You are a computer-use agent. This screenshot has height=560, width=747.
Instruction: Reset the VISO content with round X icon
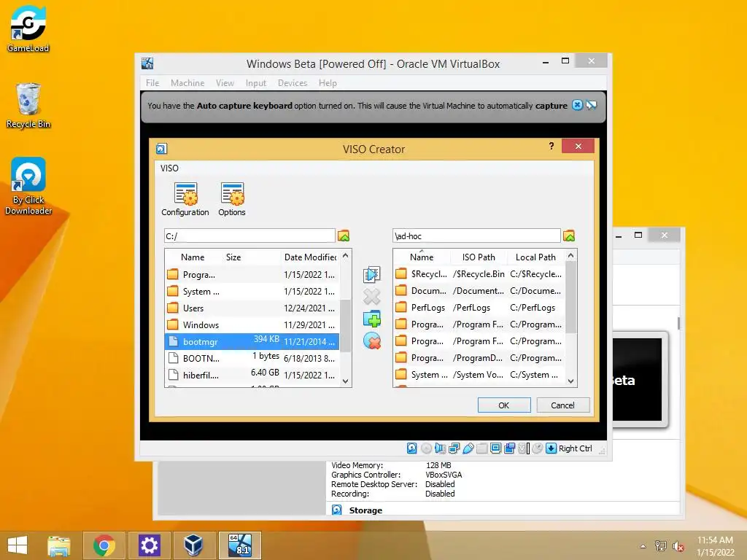[x=371, y=341]
